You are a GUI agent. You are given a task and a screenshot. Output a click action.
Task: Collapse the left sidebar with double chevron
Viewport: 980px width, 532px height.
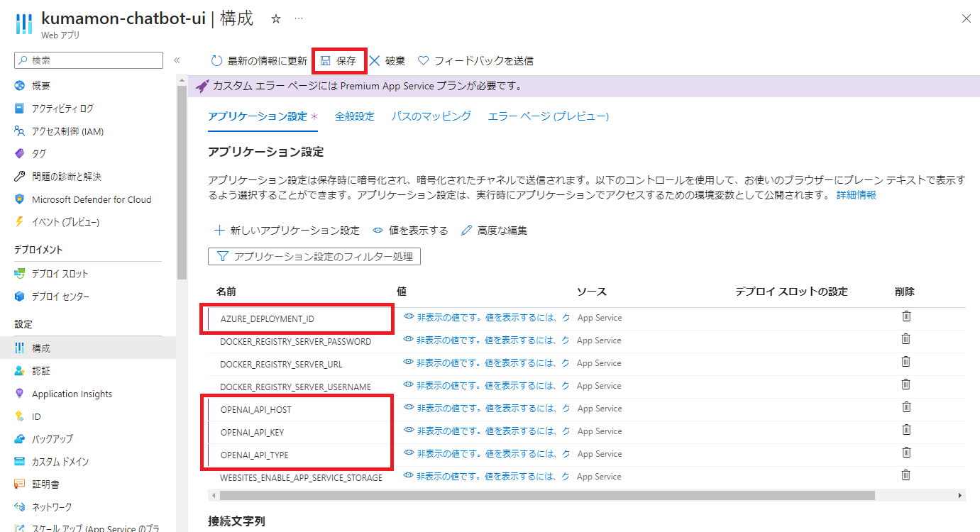(177, 61)
